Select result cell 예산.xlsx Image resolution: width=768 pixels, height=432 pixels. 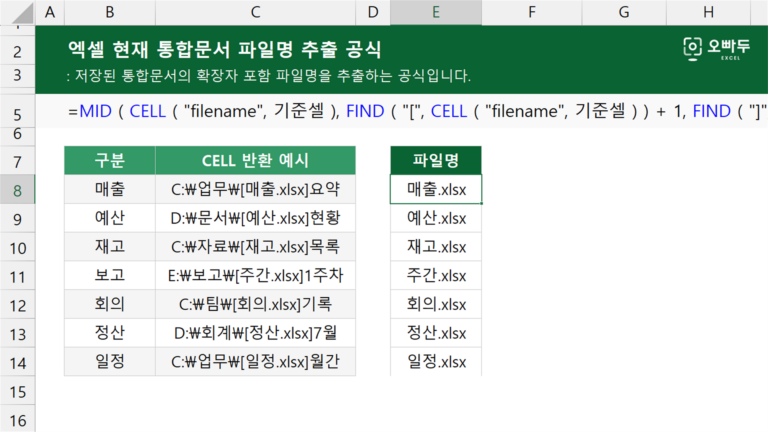[436, 218]
